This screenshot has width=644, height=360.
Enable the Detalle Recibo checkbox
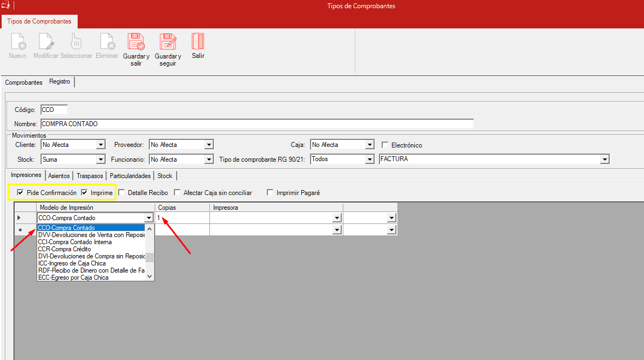click(121, 192)
